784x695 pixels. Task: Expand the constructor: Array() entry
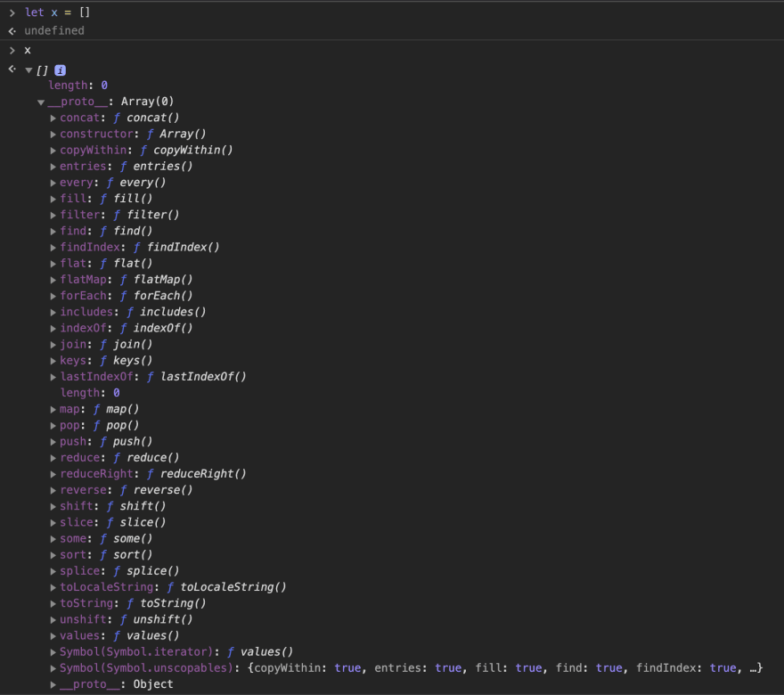[x=53, y=135]
